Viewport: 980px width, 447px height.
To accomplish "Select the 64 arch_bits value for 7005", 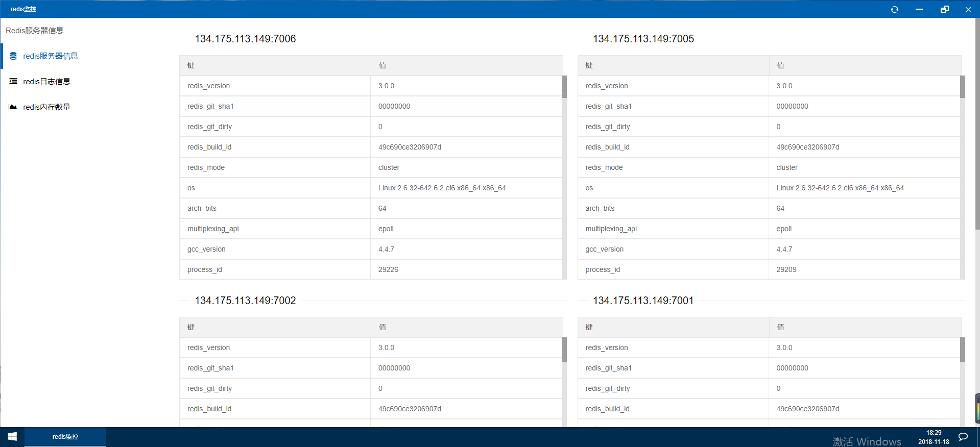I will pyautogui.click(x=780, y=208).
